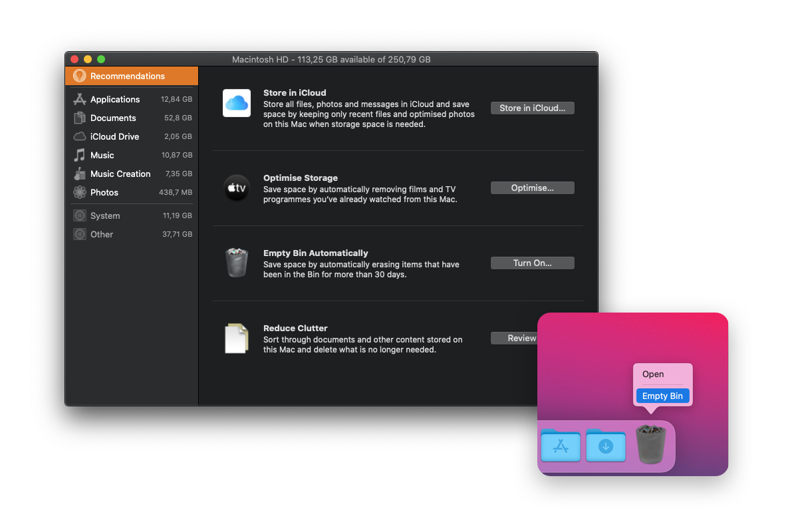Select iCloud Drive in the sidebar
The image size is (798, 532).
(132, 136)
